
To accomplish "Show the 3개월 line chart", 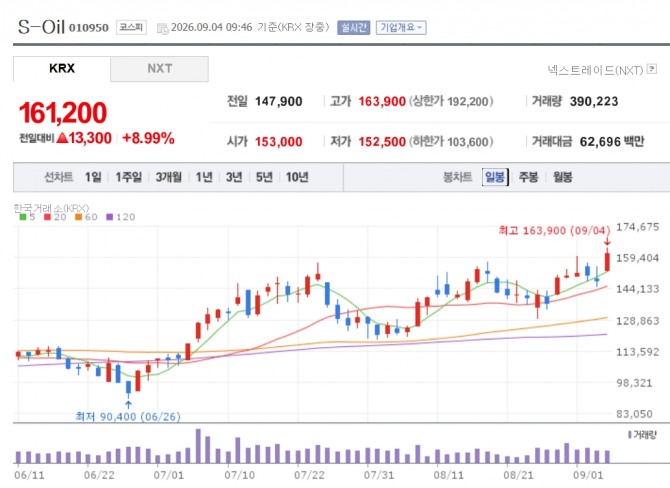I will pos(168,177).
